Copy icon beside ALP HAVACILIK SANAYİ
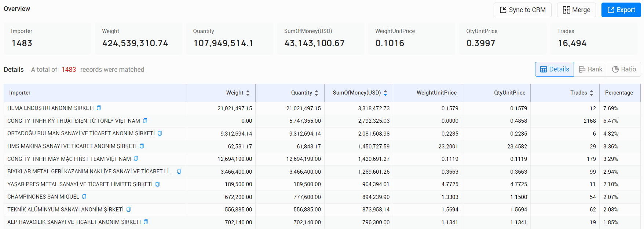Image resolution: width=644 pixels, height=229 pixels. 146,222
